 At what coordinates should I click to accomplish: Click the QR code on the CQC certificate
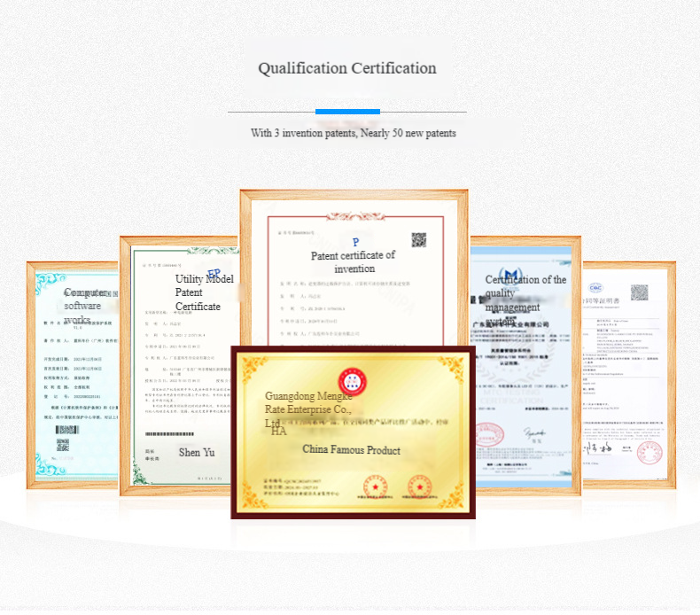(639, 292)
